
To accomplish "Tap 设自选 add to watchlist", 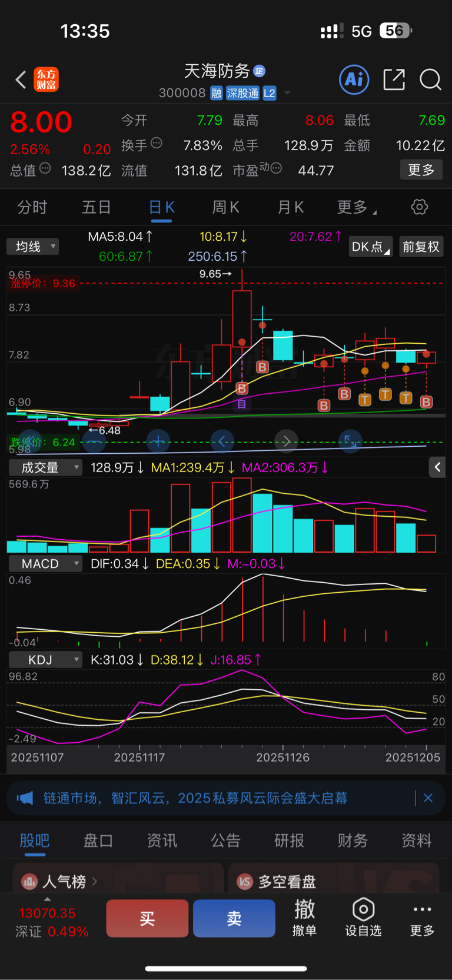I will [363, 917].
